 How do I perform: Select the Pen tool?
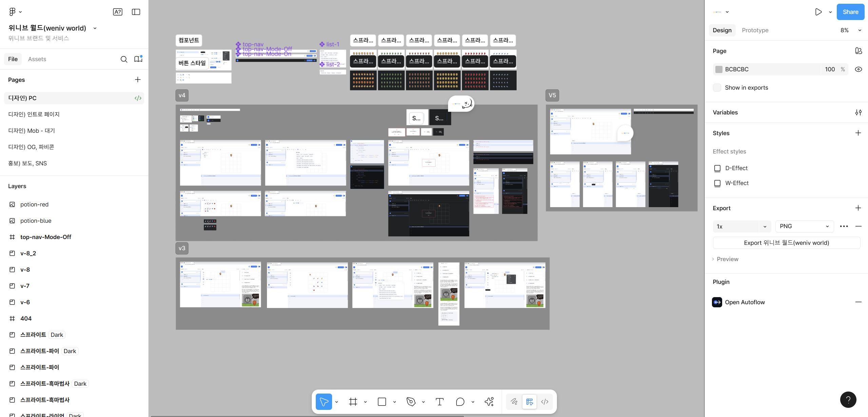pyautogui.click(x=411, y=402)
